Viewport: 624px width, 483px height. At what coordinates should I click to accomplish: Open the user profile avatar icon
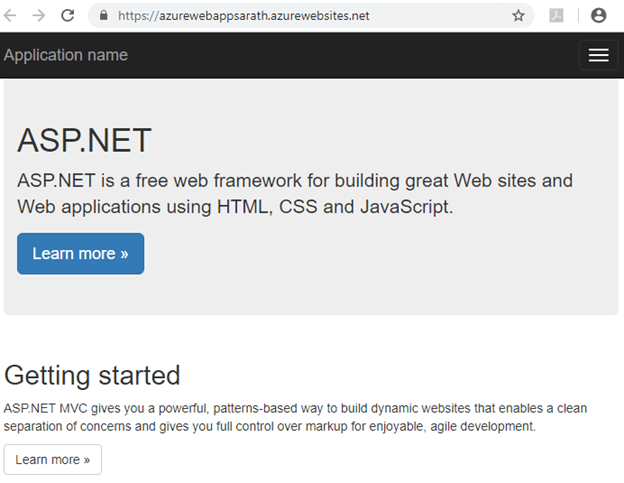(x=598, y=16)
